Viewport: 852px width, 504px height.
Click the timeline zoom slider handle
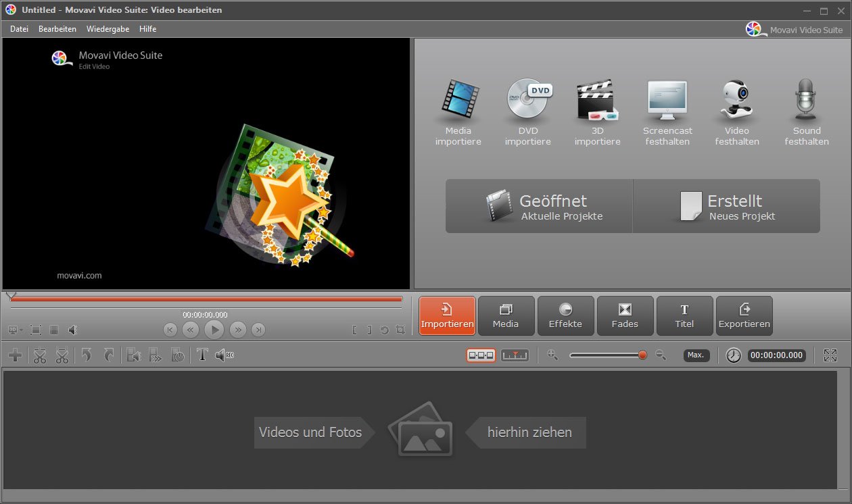[642, 355]
